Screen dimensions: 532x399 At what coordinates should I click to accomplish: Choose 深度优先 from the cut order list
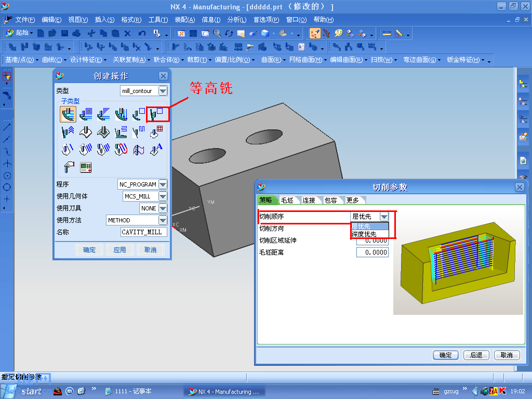[x=369, y=234]
